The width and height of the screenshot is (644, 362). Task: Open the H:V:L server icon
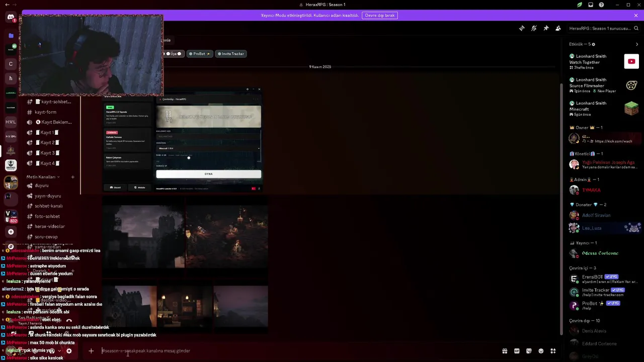pyautogui.click(x=11, y=122)
